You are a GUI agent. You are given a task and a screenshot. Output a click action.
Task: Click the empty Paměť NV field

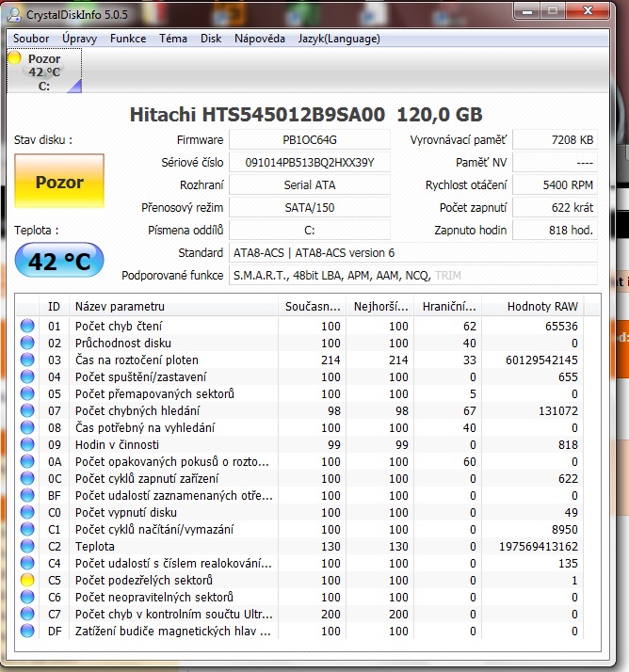tap(555, 163)
